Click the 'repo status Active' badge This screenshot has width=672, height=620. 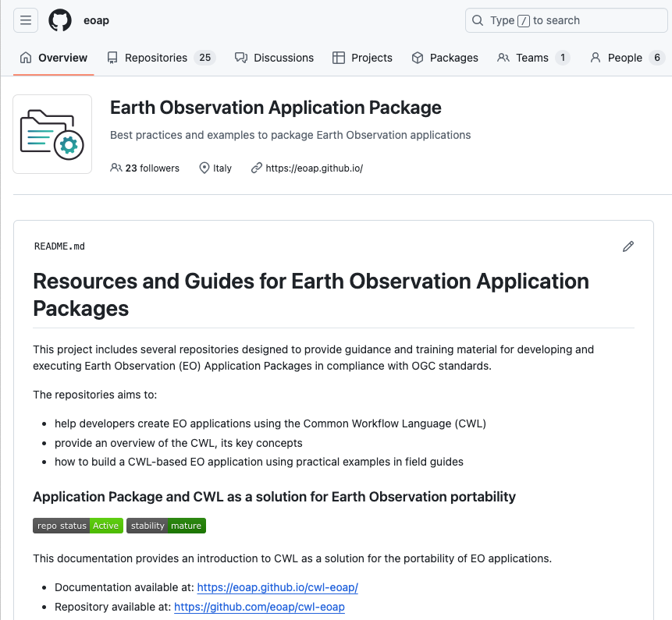tap(78, 526)
